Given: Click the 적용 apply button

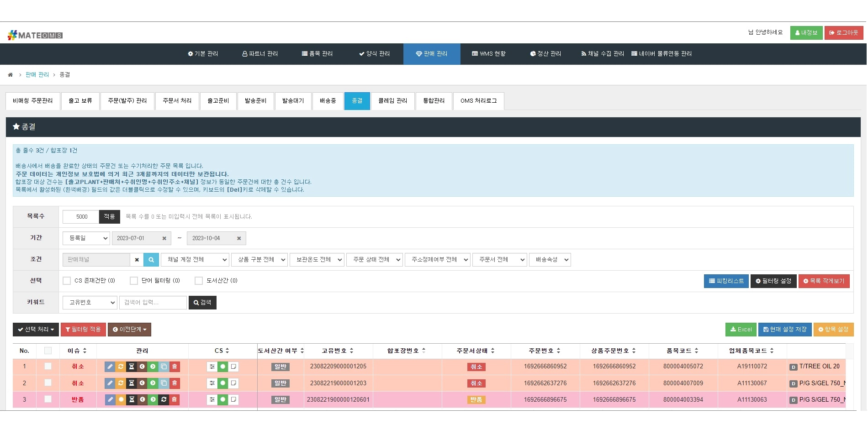Looking at the screenshot, I should [110, 217].
